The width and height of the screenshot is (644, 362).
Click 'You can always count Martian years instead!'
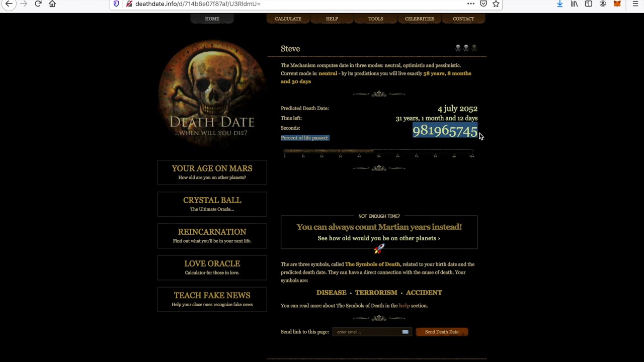click(379, 227)
